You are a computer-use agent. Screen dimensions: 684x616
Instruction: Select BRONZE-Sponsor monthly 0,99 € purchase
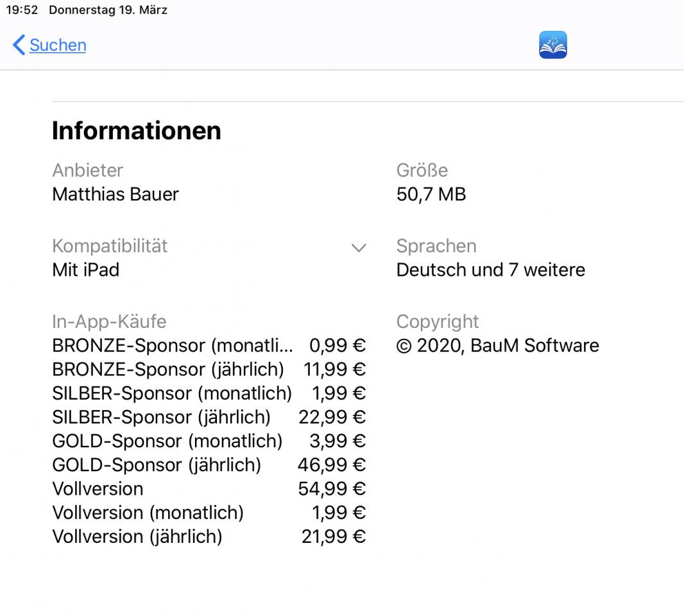[x=209, y=345]
